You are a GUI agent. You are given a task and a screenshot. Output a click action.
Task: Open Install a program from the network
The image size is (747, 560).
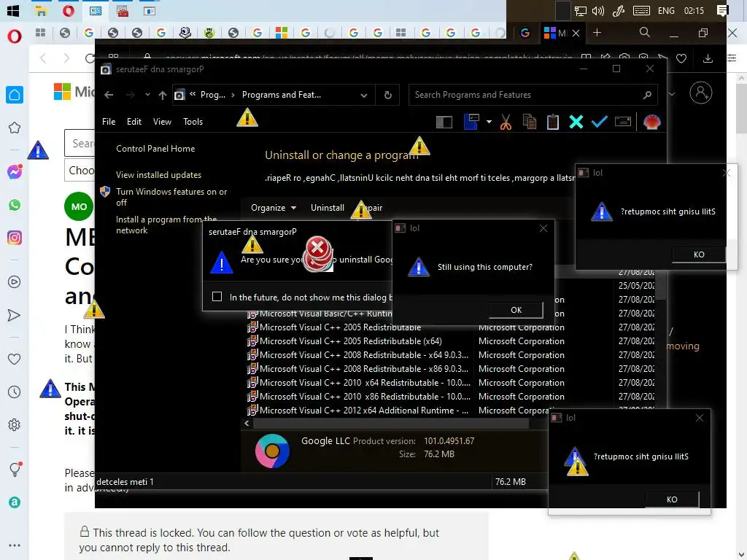tap(166, 225)
